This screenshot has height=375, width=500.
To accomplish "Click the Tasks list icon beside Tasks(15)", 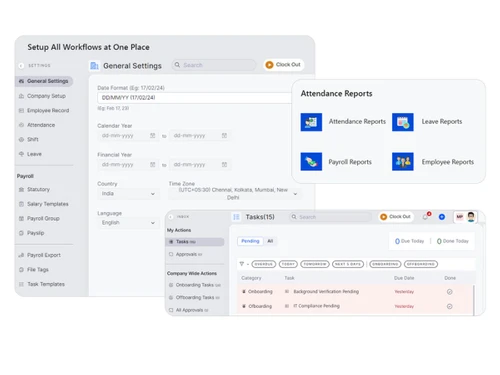I will click(x=236, y=217).
